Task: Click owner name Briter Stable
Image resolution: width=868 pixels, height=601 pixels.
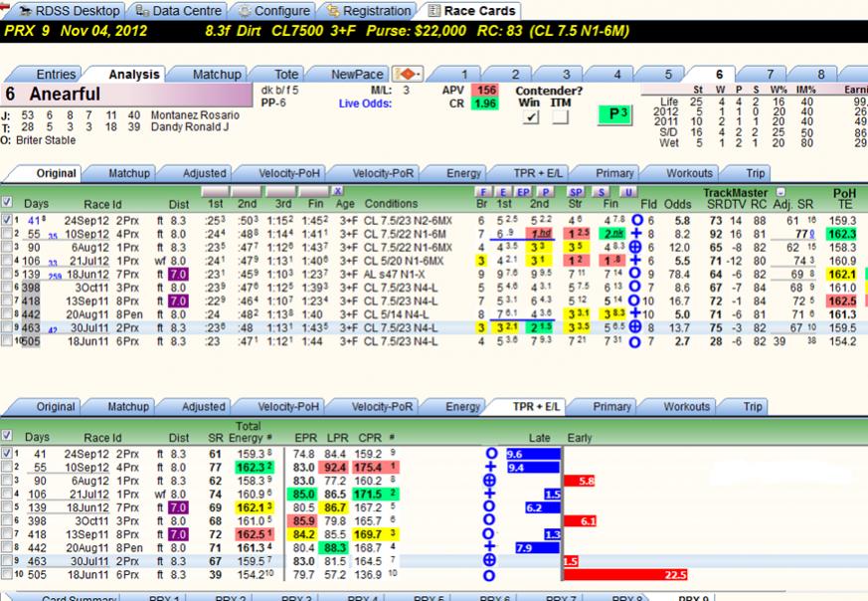Action: click(x=46, y=140)
